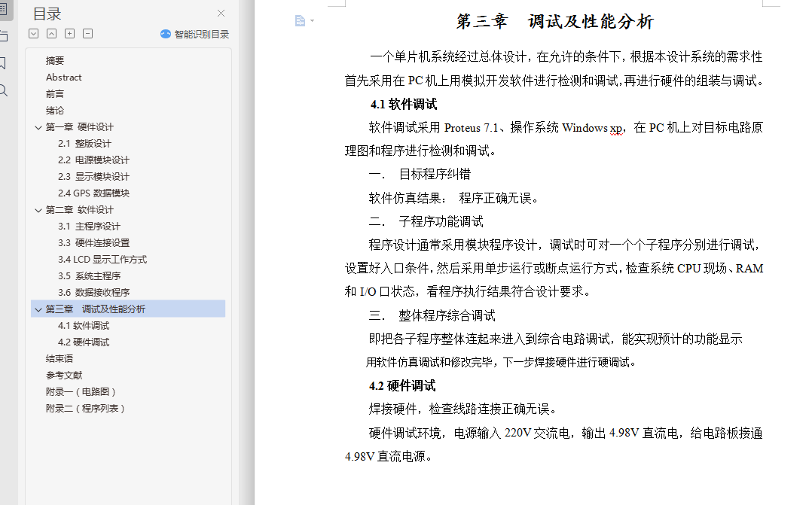Click 三. 整体程序综合调试 line in document
This screenshot has width=812, height=505.
432,315
